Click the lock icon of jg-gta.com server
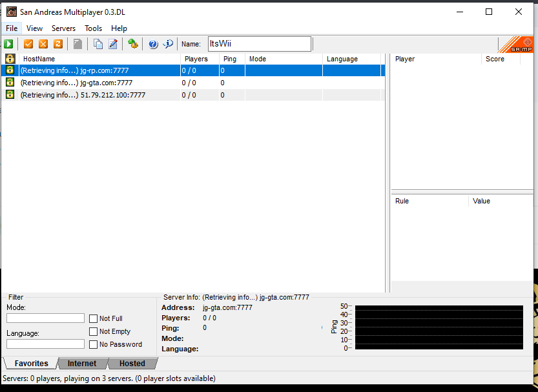The width and height of the screenshot is (538, 392). click(10, 82)
